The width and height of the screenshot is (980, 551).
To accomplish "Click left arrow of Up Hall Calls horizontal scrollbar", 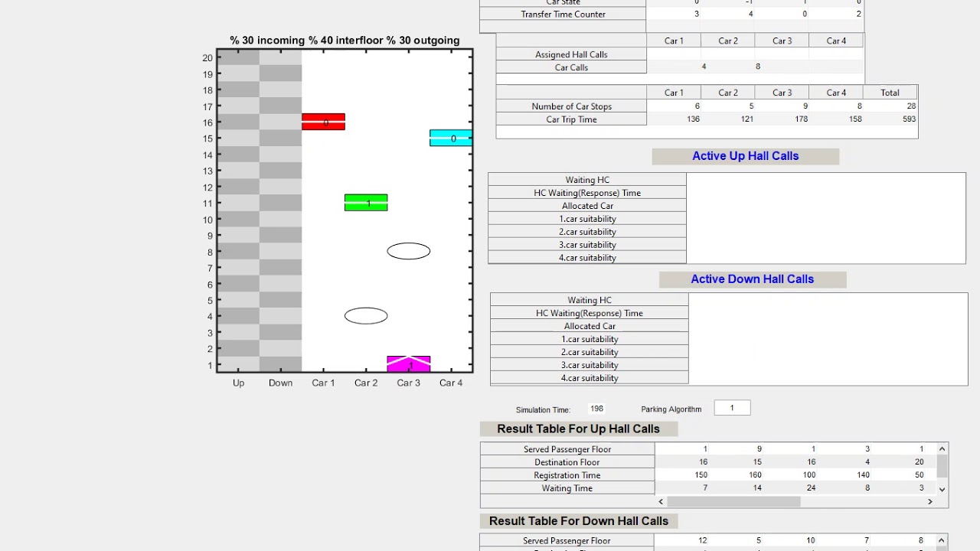I will [x=661, y=501].
